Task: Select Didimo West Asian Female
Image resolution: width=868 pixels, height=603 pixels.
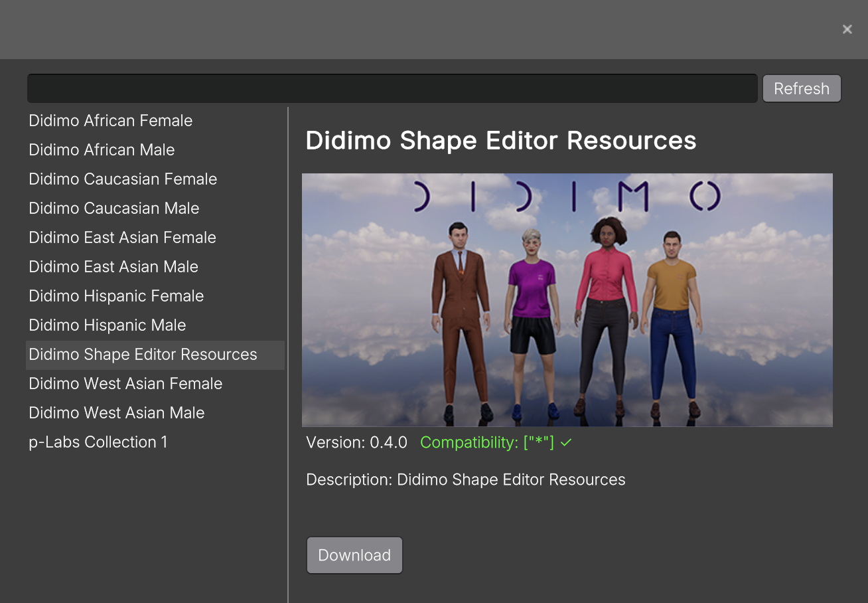Action: coord(125,384)
